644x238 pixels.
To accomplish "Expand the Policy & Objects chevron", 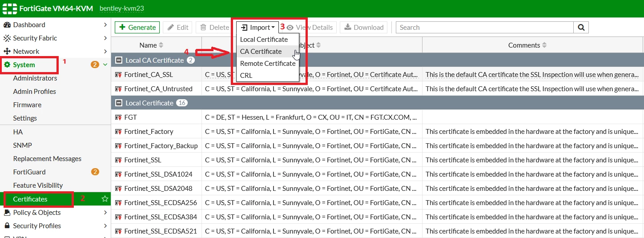I will 105,213.
